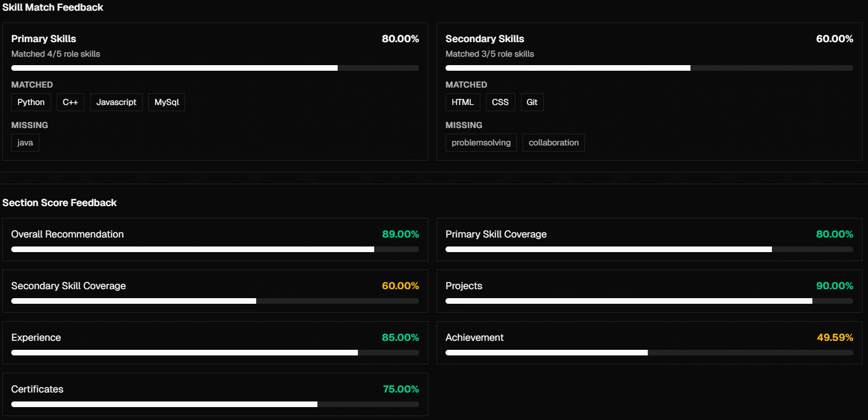This screenshot has width=868, height=420.
Task: Click the Primary Skill Coverage 80.00% value
Action: pos(835,234)
